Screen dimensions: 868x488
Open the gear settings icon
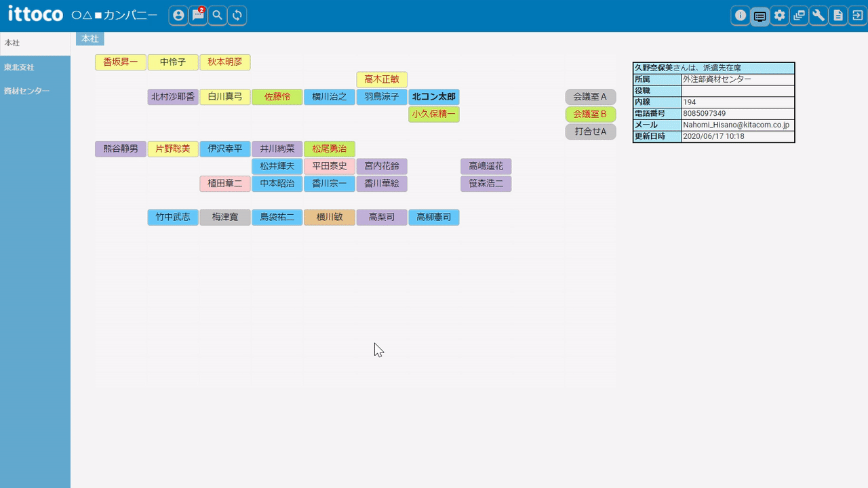click(780, 16)
